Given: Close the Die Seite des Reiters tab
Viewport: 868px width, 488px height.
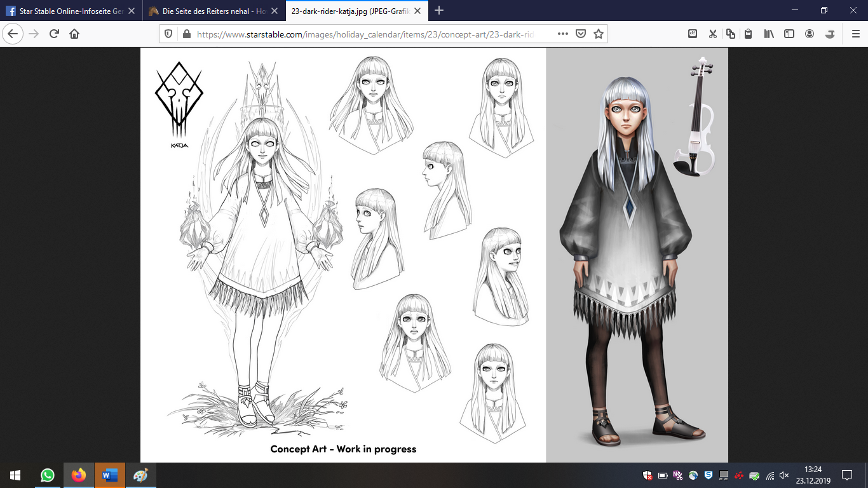Looking at the screenshot, I should 274,11.
